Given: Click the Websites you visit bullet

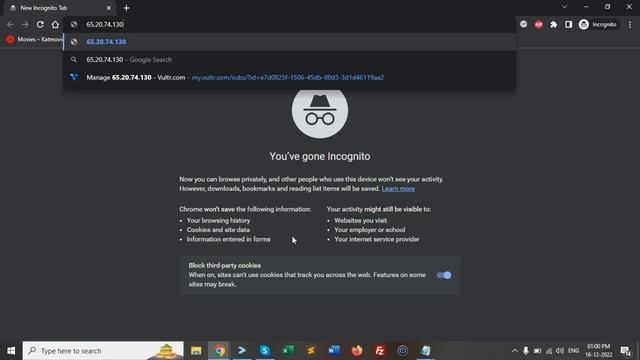Looking at the screenshot, I should [x=360, y=220].
